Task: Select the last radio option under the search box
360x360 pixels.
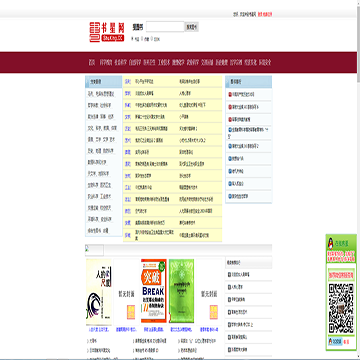Action: click(x=152, y=39)
